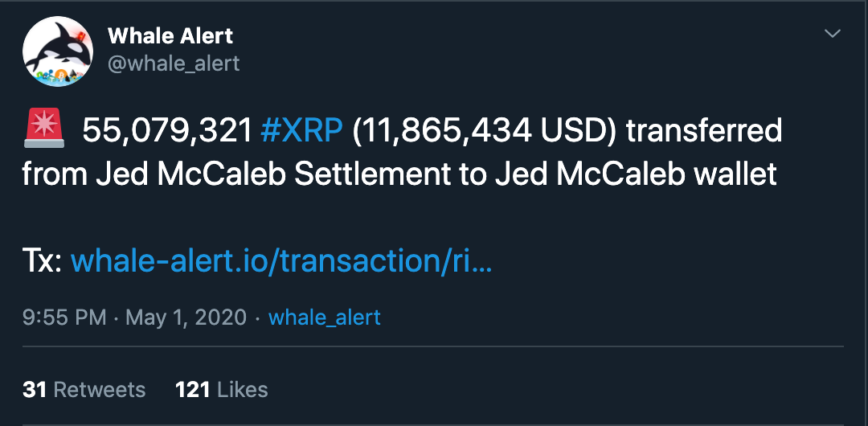
Task: Click the like count number 121
Action: pos(192,390)
